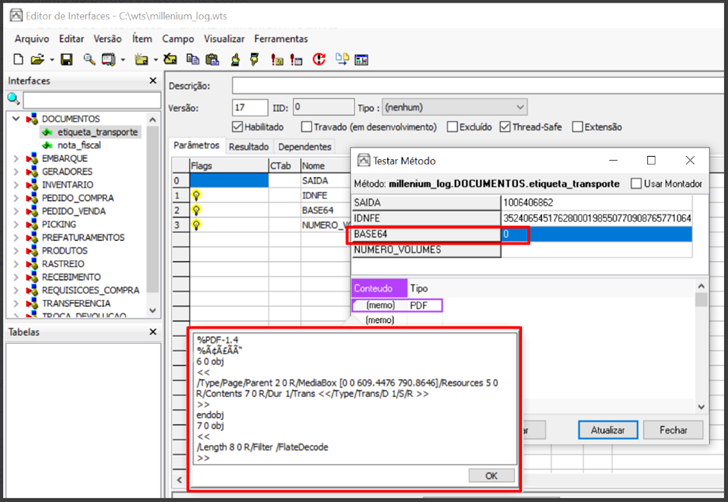This screenshot has width=728, height=502.
Task: Switch to the Resultado tab
Action: point(249,147)
